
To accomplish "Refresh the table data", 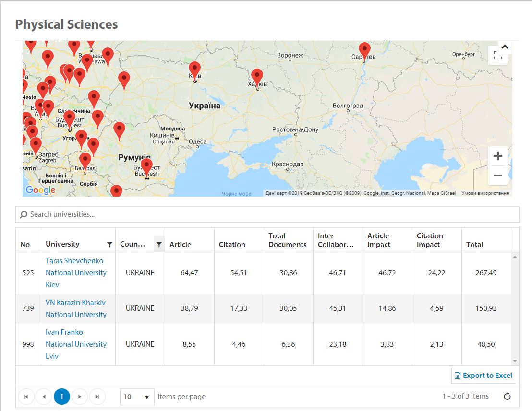I will (507, 397).
